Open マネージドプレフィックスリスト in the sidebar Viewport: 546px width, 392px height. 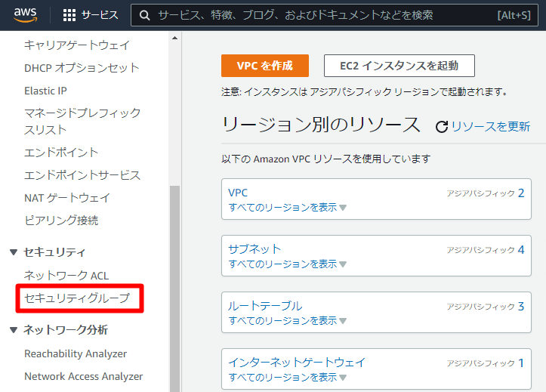(82, 121)
